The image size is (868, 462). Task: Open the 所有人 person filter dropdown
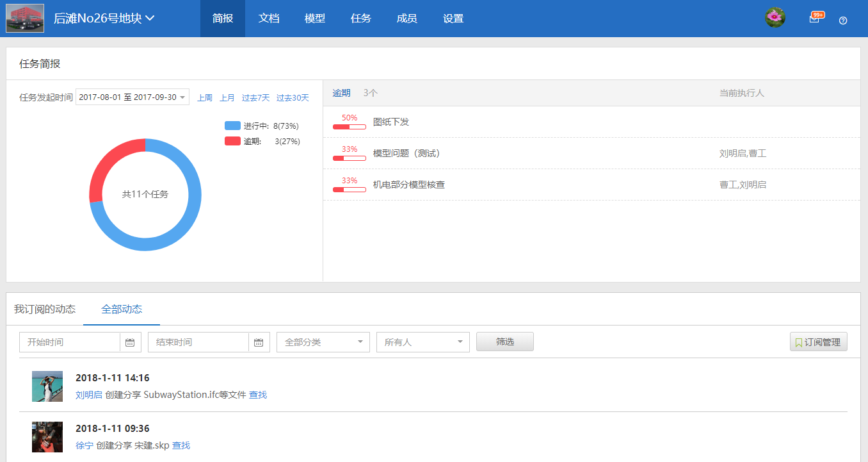[422, 342]
